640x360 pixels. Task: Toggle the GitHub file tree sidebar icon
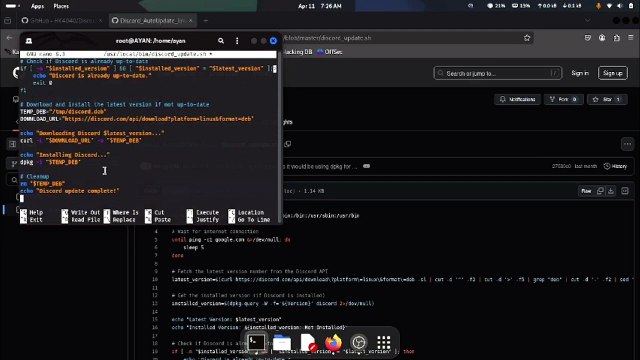point(12,144)
